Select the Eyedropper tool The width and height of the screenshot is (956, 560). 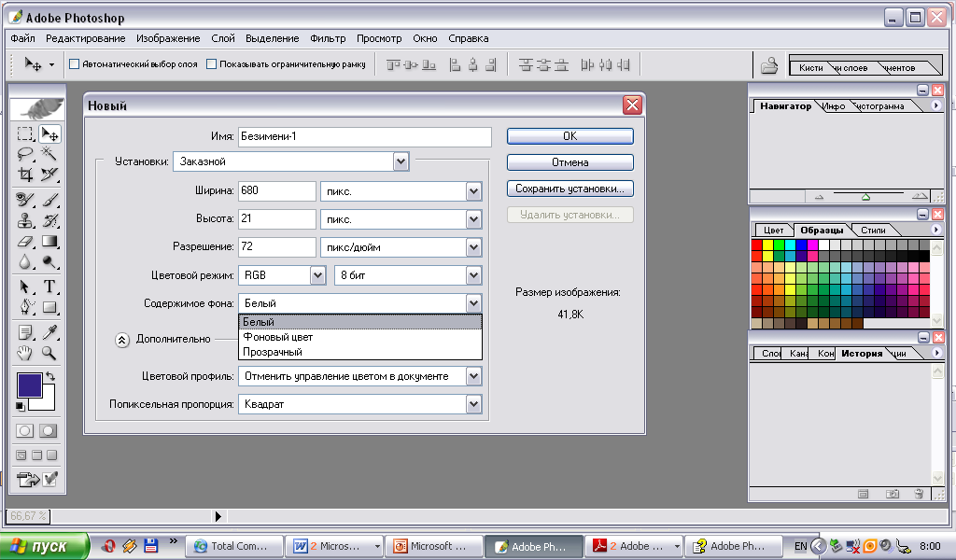[x=49, y=332]
